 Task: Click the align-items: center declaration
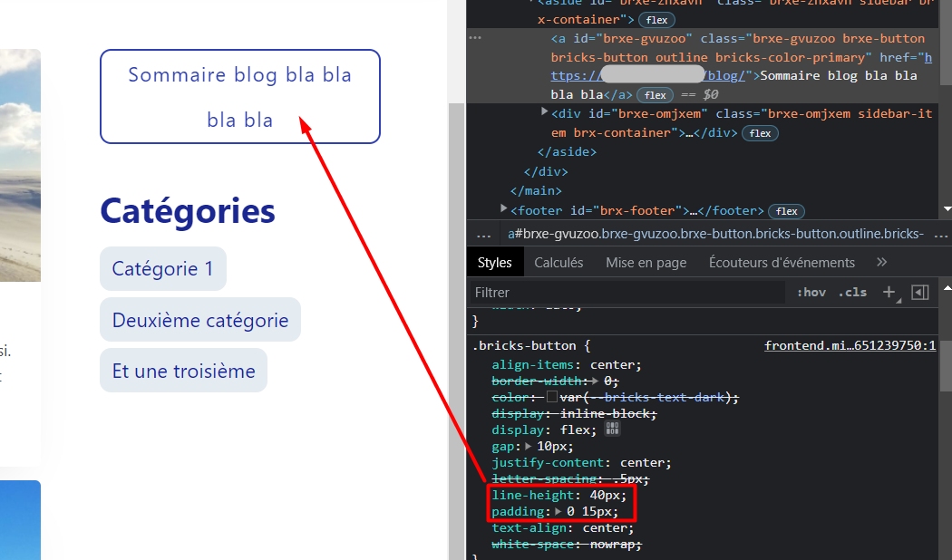[x=567, y=364]
